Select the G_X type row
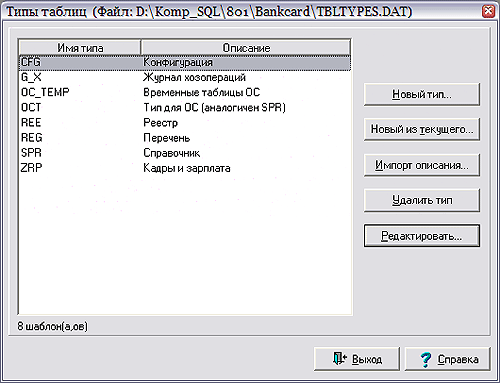 click(185, 77)
